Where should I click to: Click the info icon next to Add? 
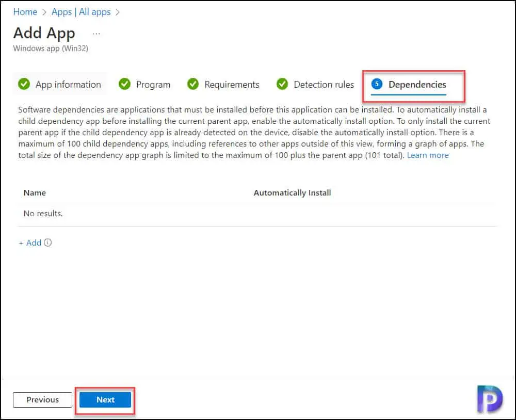tap(47, 243)
